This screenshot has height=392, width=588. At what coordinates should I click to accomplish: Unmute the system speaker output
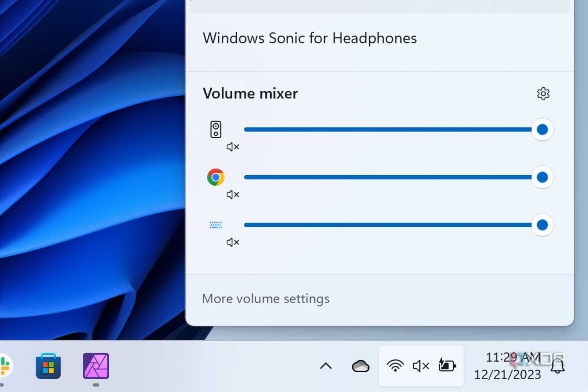(233, 147)
